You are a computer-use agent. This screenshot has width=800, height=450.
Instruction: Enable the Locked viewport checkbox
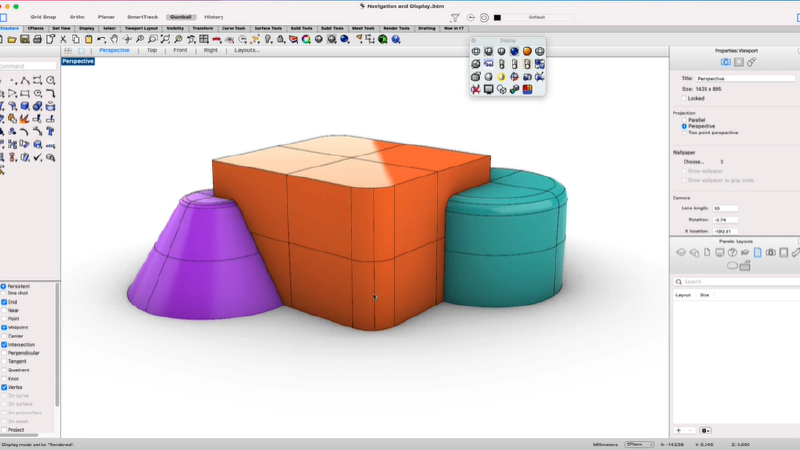pos(684,98)
